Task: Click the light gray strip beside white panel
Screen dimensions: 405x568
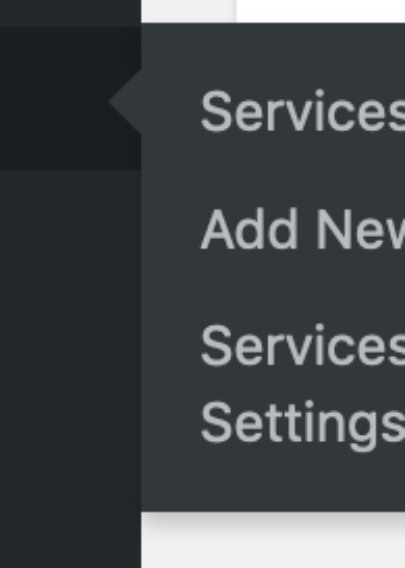Action: tap(189, 11)
